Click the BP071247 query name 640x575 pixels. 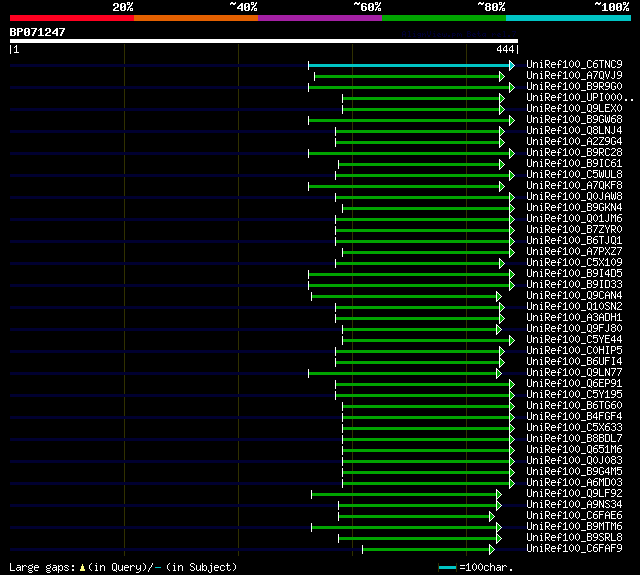37,32
